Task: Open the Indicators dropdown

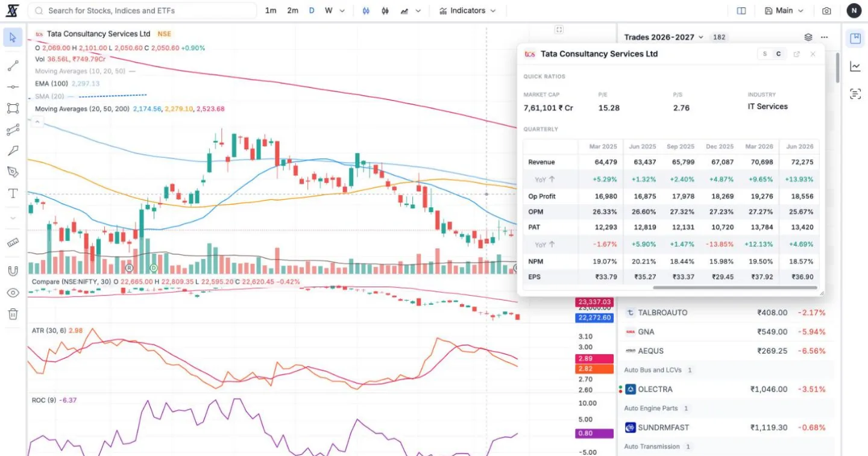Action: [468, 11]
